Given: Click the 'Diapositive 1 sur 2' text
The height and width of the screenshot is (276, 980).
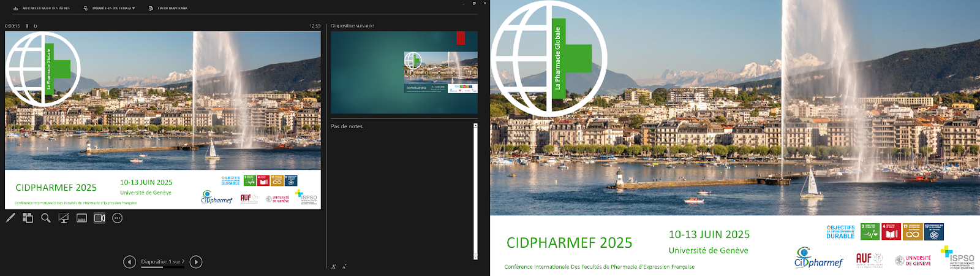Looking at the screenshot, I should point(163,261).
